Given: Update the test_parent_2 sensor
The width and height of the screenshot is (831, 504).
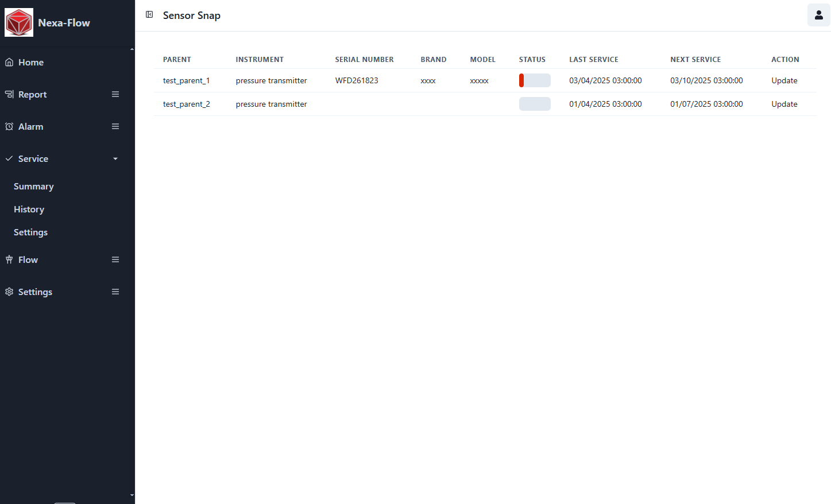Looking at the screenshot, I should click(784, 104).
